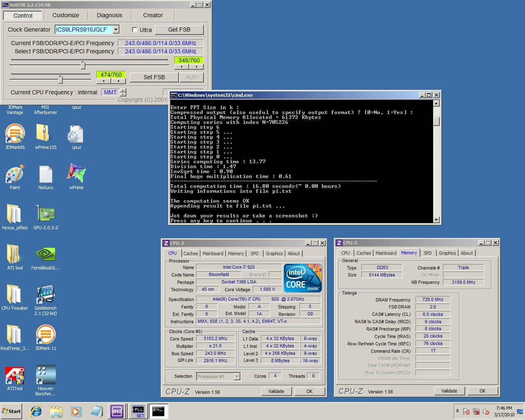This screenshot has width=525, height=420.
Task: Open the wPrime155 folder icon
Action: (46, 137)
